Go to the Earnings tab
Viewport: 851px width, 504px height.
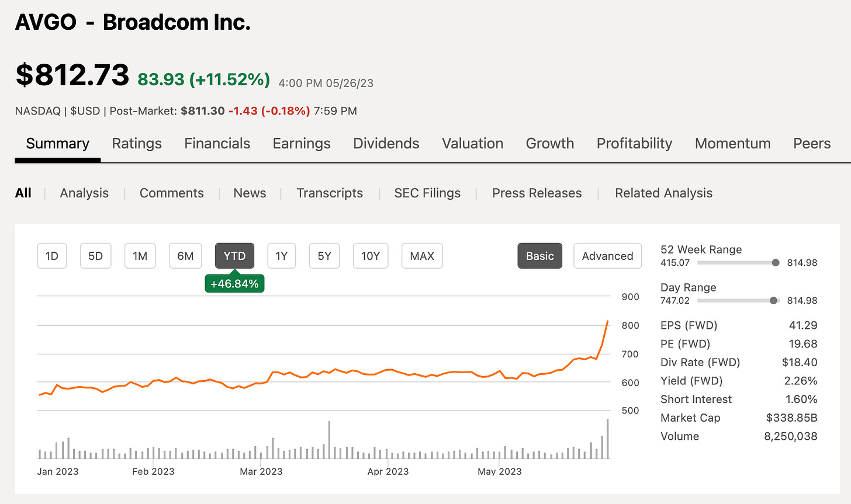coord(302,144)
